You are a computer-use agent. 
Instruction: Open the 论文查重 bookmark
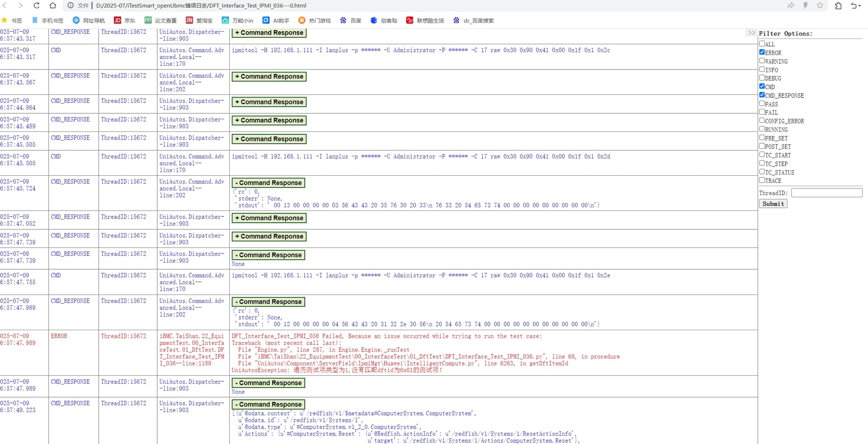tap(160, 20)
